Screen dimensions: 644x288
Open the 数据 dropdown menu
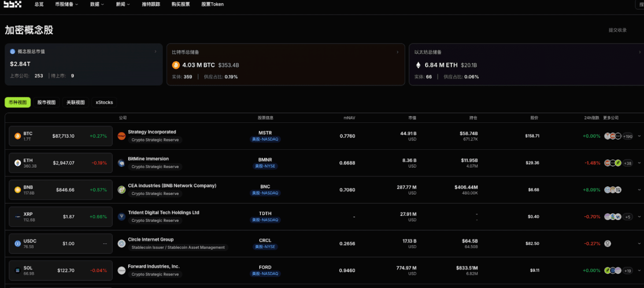(97, 4)
